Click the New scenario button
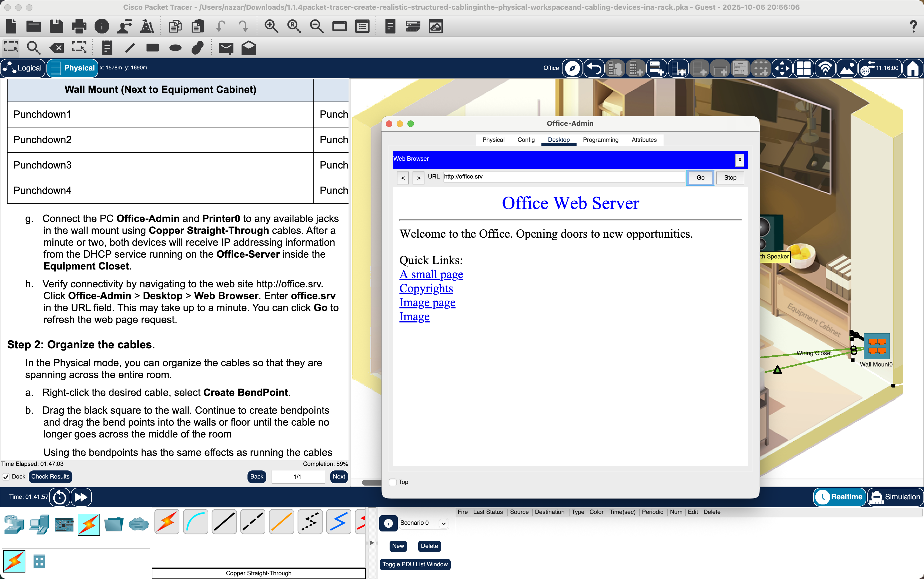The height and width of the screenshot is (579, 924). pyautogui.click(x=398, y=546)
